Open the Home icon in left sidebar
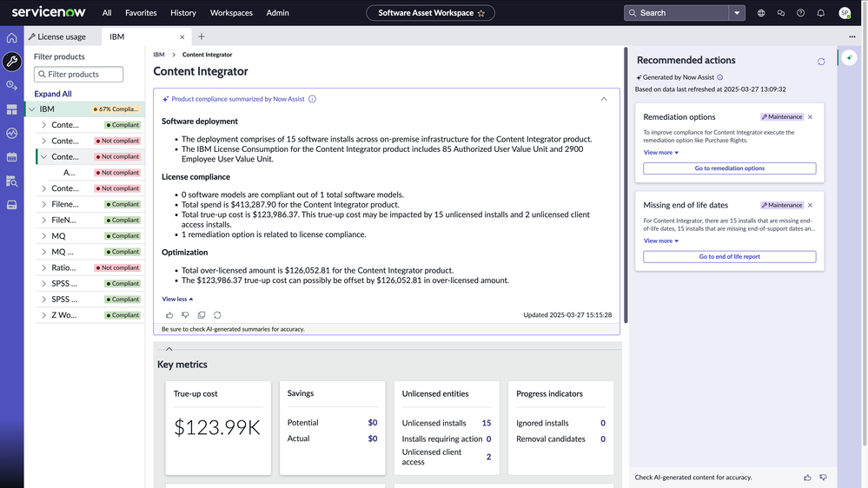 click(11, 37)
